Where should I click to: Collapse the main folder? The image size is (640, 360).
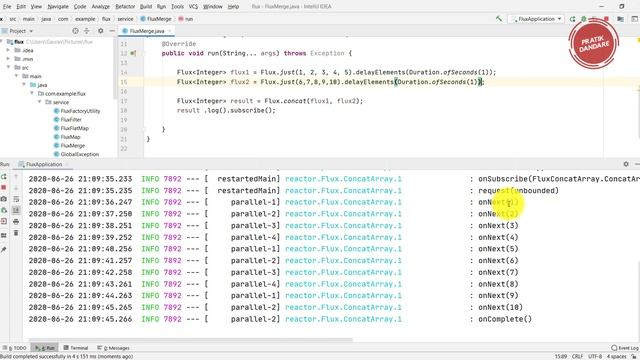pyautogui.click(x=16, y=76)
